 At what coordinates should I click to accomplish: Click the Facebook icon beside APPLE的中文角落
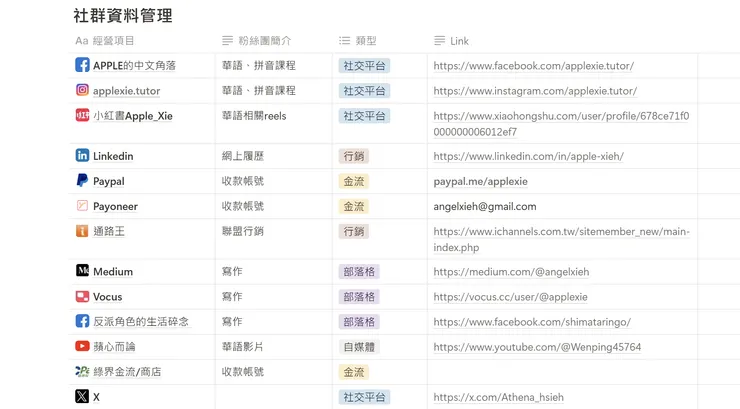[x=82, y=65]
